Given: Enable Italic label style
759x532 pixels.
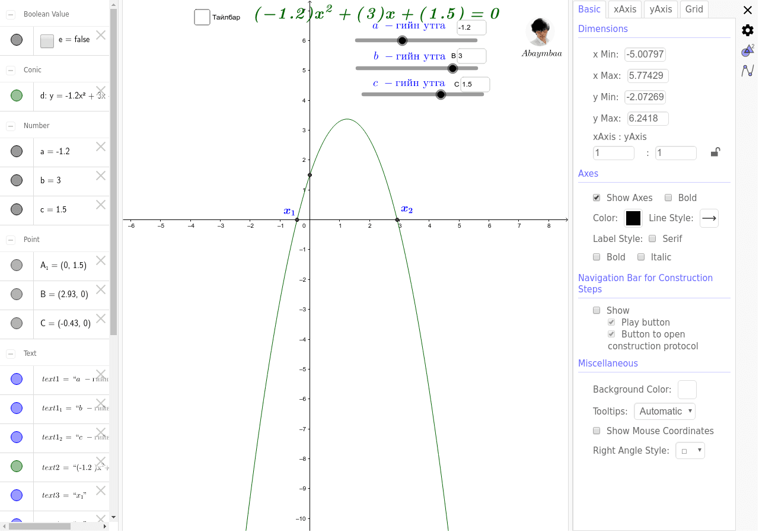Looking at the screenshot, I should [x=641, y=257].
